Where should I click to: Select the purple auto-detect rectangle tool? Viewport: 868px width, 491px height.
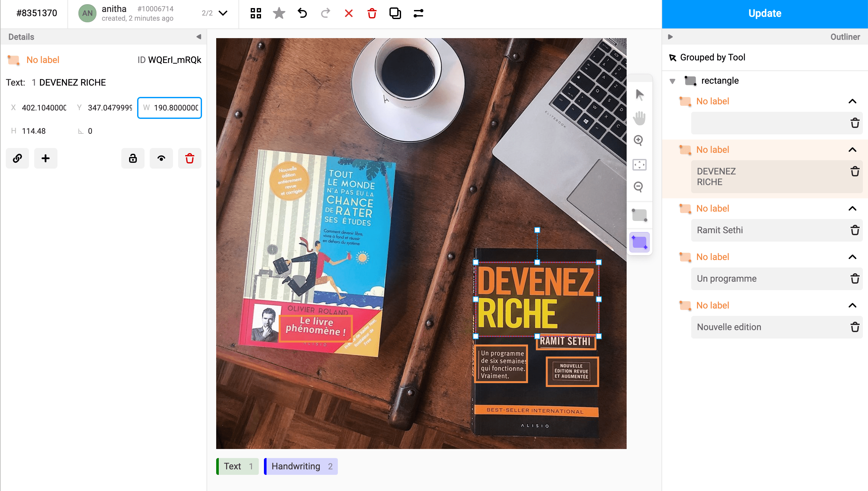(639, 242)
